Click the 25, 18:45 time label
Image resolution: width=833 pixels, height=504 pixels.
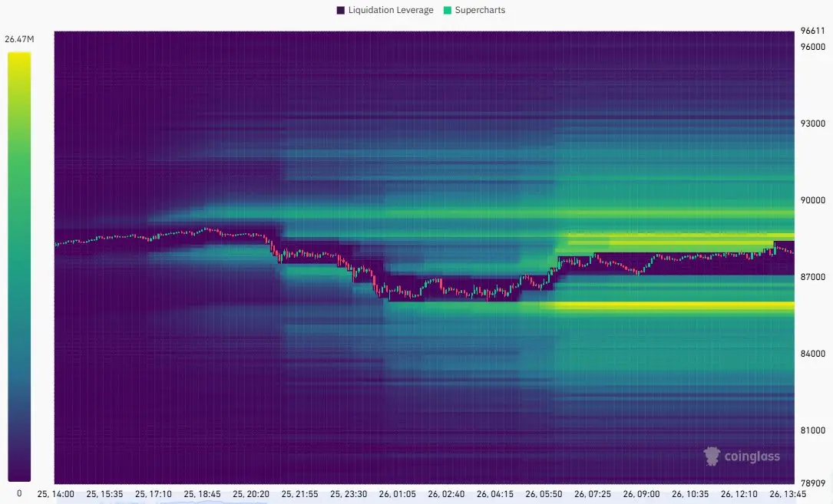pyautogui.click(x=203, y=494)
